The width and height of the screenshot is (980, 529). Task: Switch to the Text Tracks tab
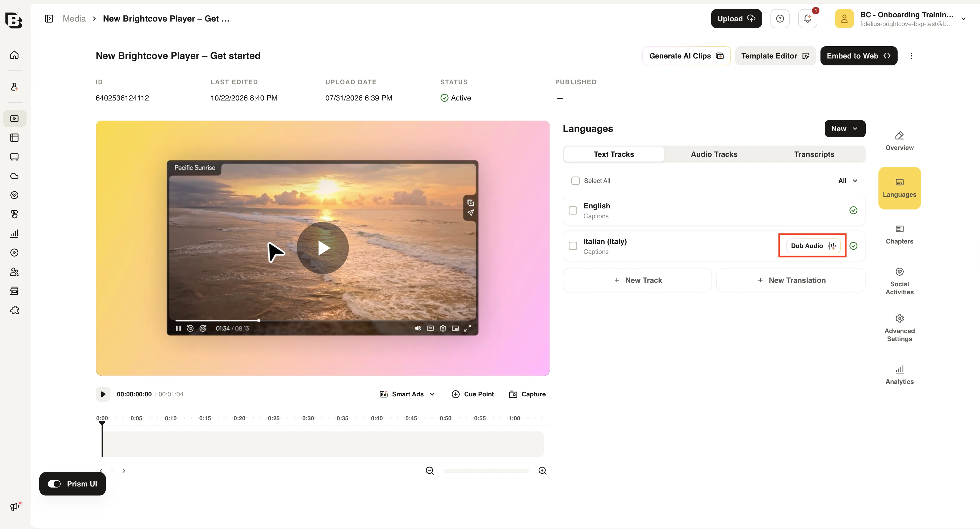tap(614, 154)
